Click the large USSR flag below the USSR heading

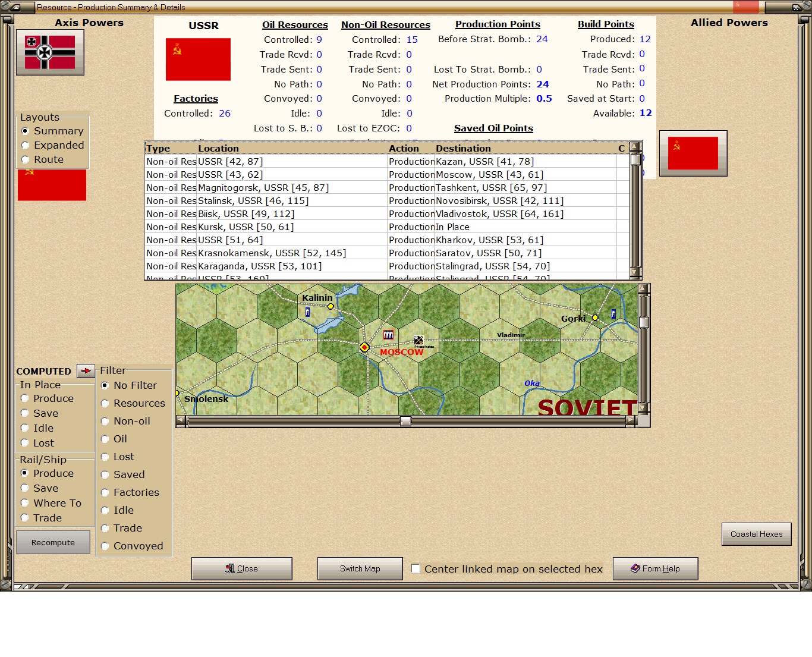[198, 59]
